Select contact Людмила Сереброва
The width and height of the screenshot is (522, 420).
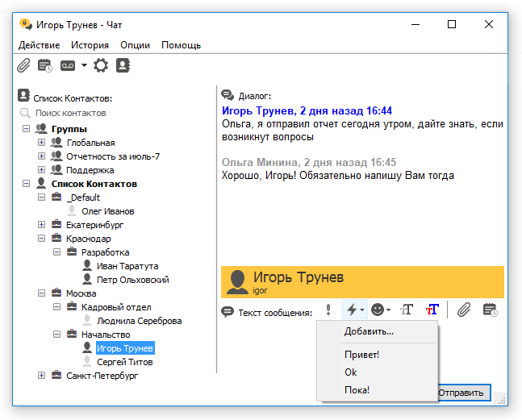(x=139, y=321)
